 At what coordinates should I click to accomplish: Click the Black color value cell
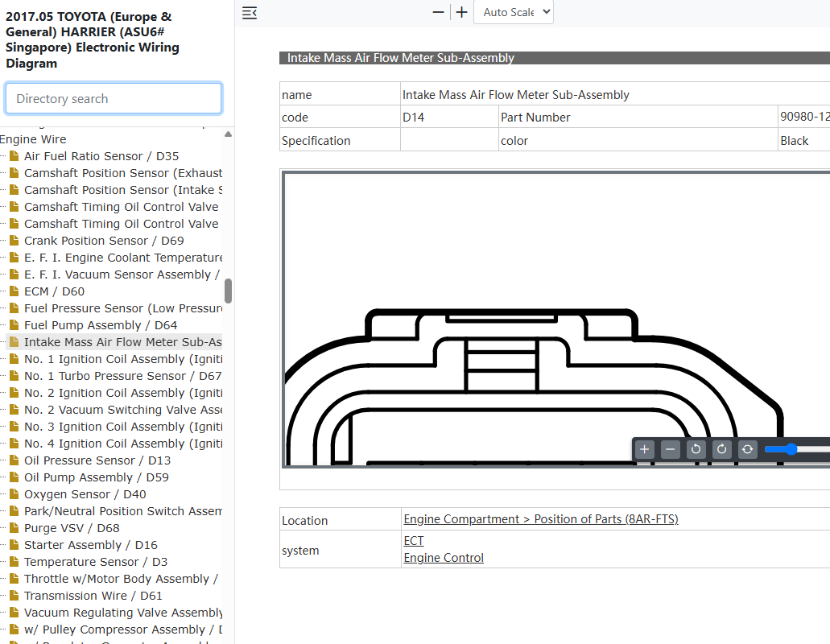(x=804, y=140)
